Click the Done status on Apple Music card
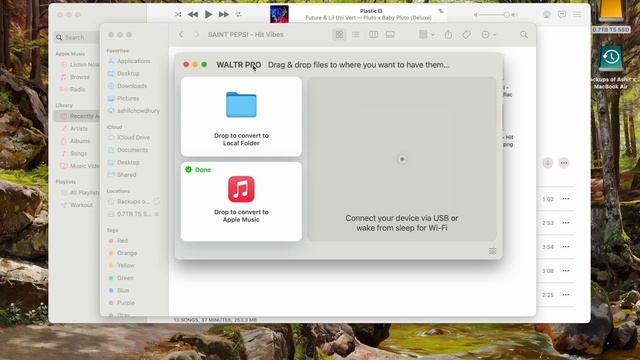This screenshot has height=360, width=640. point(198,170)
